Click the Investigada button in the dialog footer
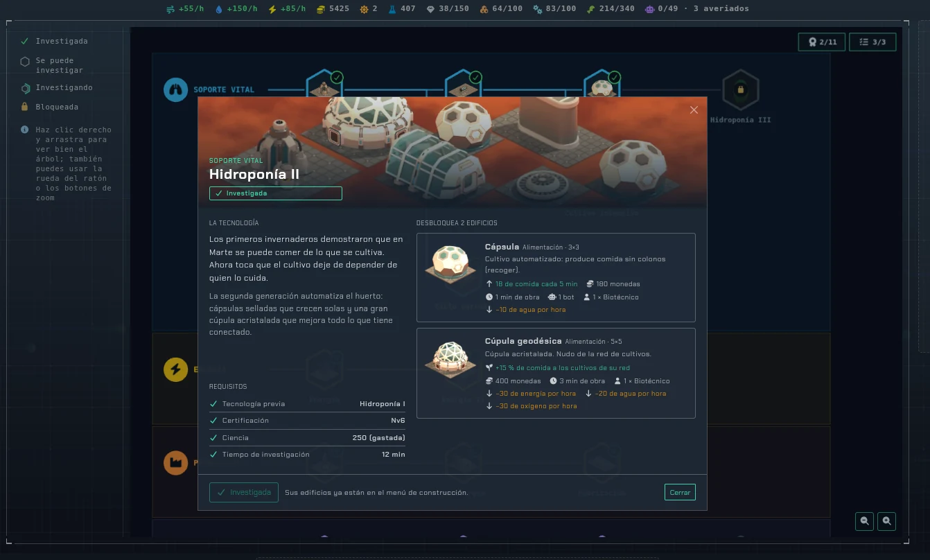 pos(244,492)
